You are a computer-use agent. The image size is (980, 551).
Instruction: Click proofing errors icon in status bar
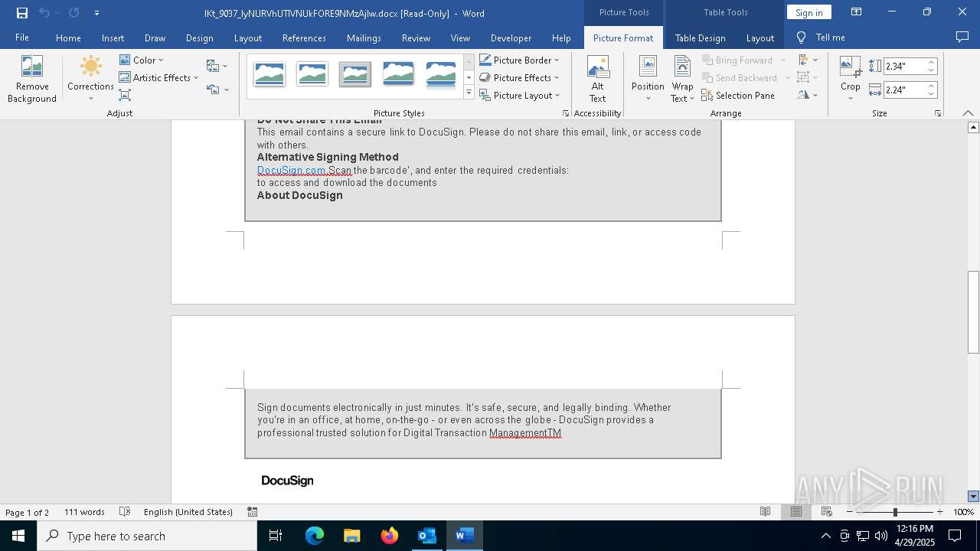click(x=124, y=512)
